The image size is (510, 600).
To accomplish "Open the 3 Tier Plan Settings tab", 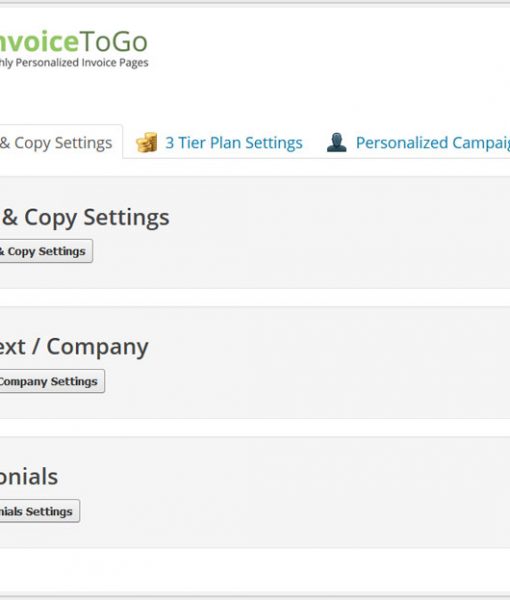I will [x=219, y=142].
